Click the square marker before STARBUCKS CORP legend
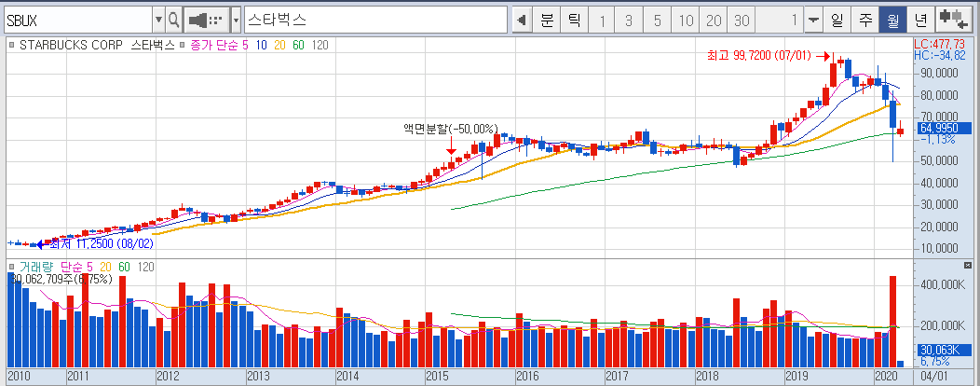Screen dimensions: 980x386 click(x=11, y=45)
